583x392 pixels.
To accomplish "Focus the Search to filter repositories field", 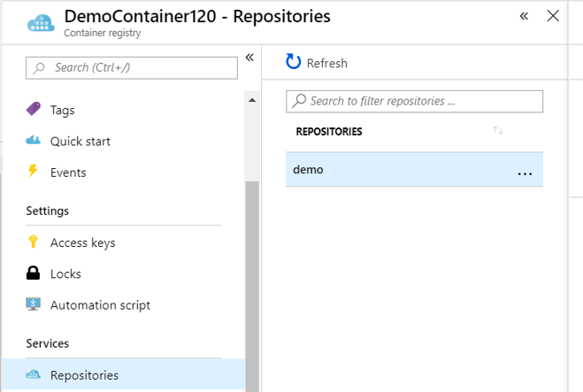I will 414,101.
